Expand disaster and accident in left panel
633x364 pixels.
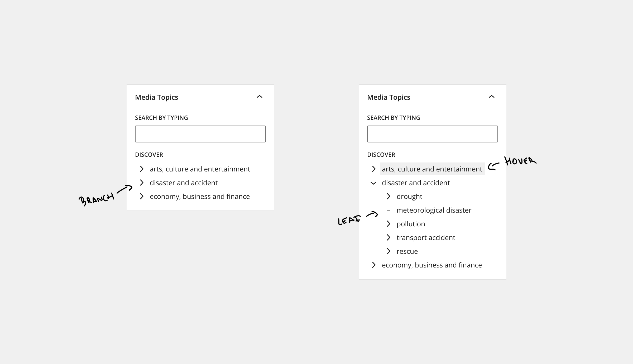point(142,183)
